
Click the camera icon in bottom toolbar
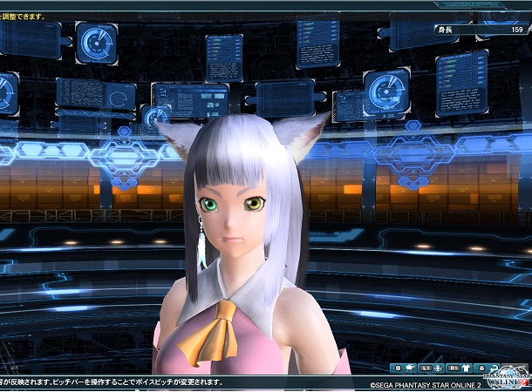410,368
